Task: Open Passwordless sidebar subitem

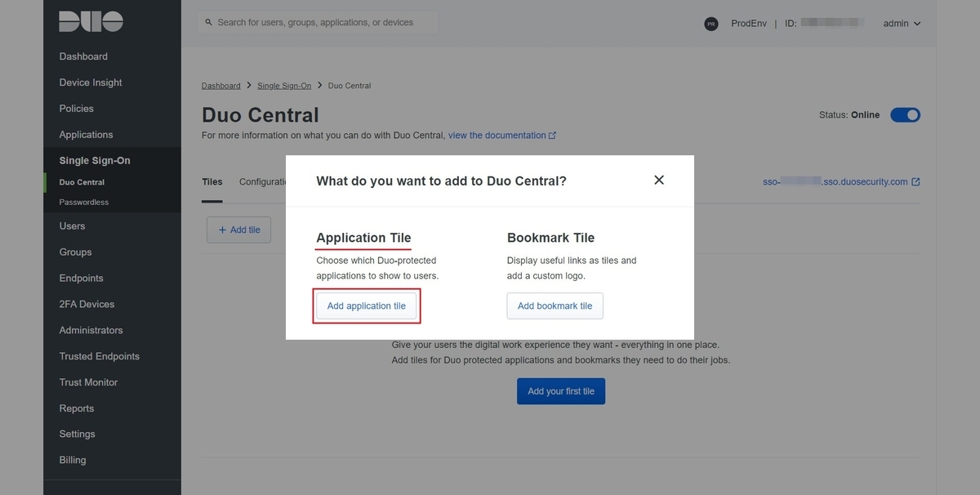Action: (83, 202)
